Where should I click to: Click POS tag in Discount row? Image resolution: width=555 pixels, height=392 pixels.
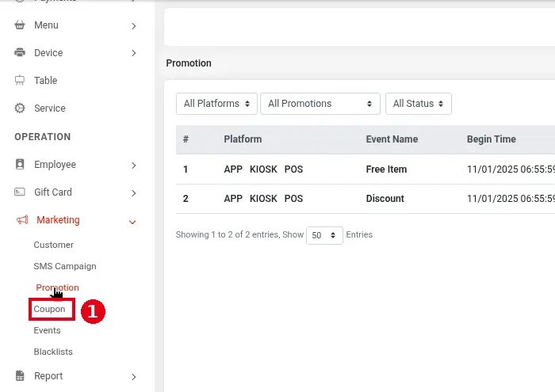(x=293, y=199)
